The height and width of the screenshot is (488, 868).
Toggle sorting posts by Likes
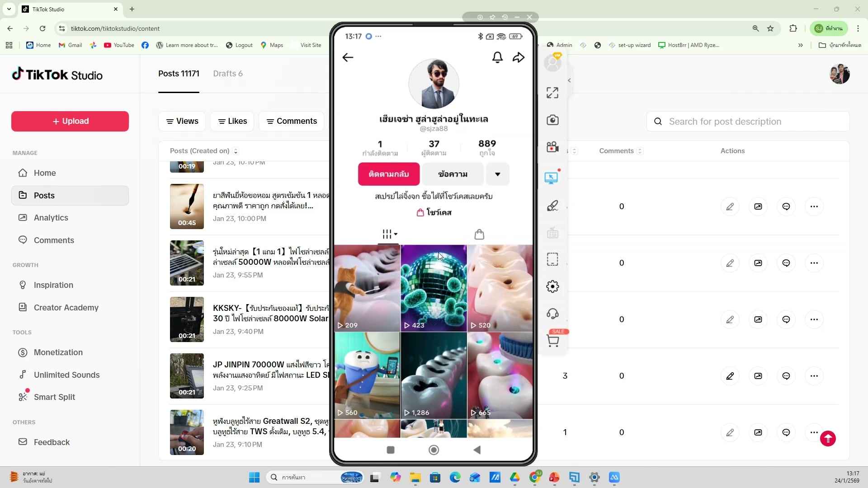tap(232, 121)
